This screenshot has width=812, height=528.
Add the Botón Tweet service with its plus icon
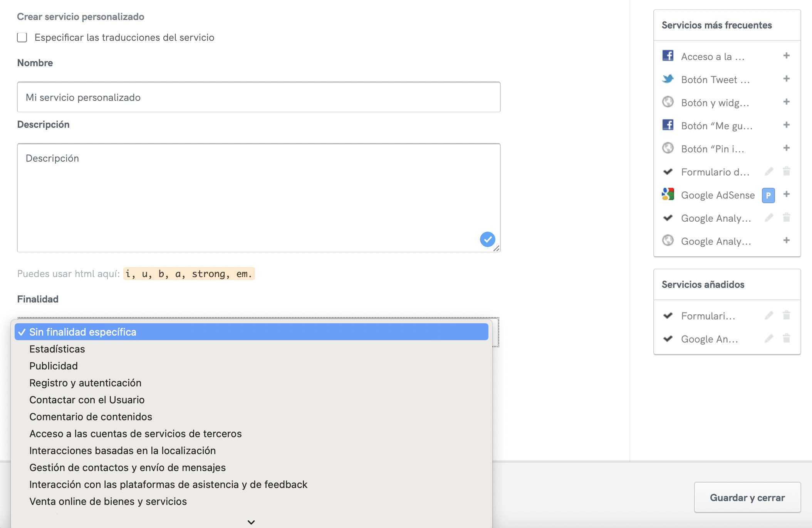786,79
